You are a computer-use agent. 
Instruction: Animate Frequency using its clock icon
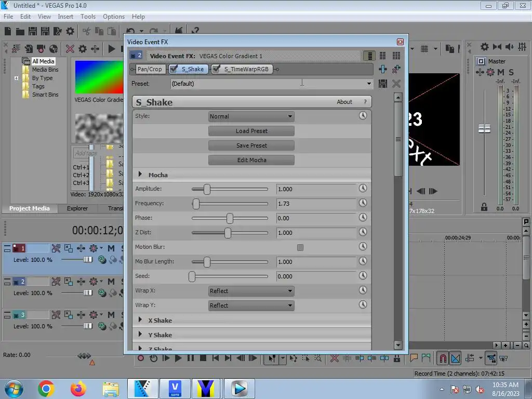pos(363,203)
